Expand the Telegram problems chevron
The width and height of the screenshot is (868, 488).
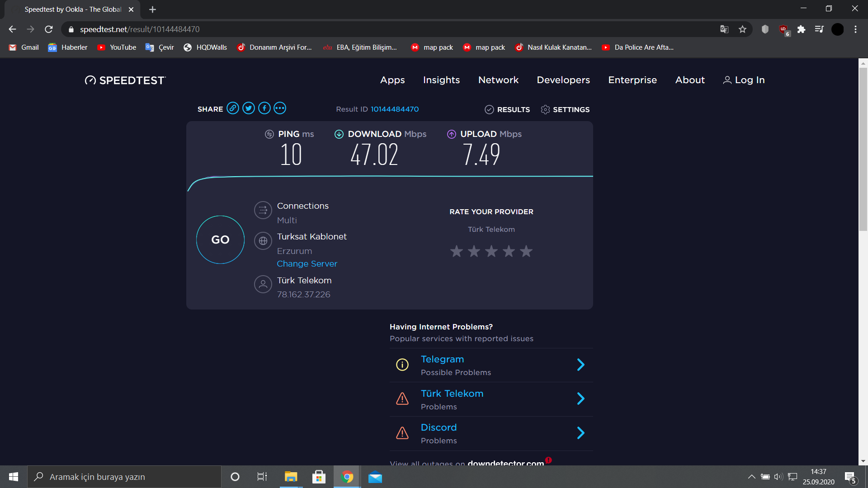[581, 365]
